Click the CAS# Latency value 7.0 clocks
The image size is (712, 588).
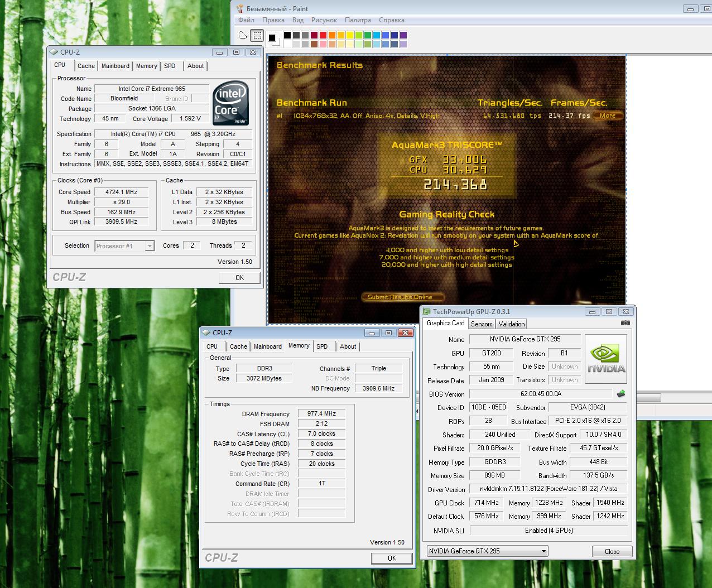(321, 434)
